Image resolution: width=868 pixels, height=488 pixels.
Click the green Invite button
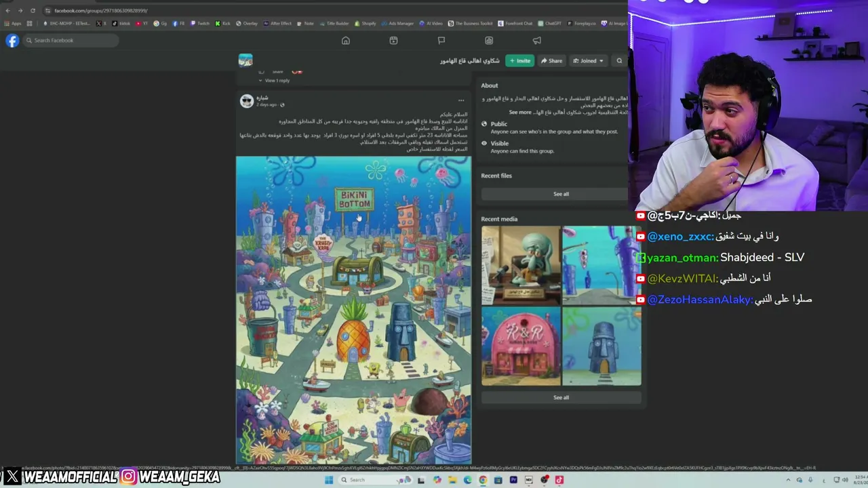pyautogui.click(x=519, y=61)
